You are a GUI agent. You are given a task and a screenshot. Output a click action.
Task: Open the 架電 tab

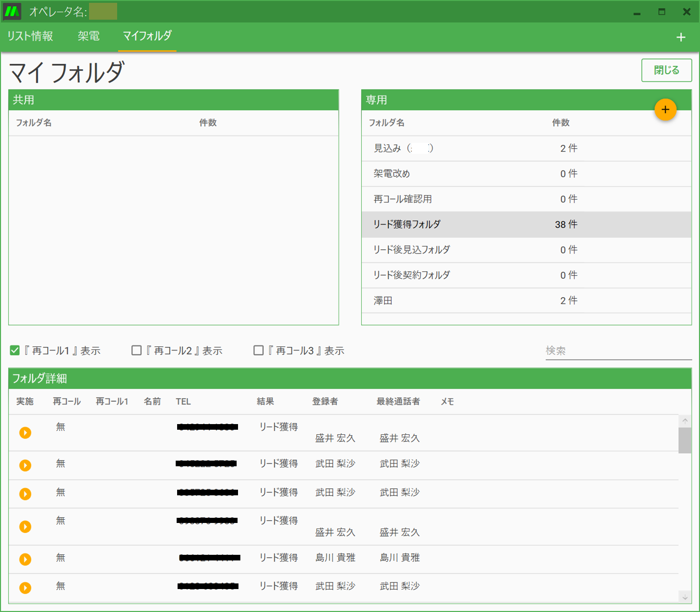click(x=89, y=36)
